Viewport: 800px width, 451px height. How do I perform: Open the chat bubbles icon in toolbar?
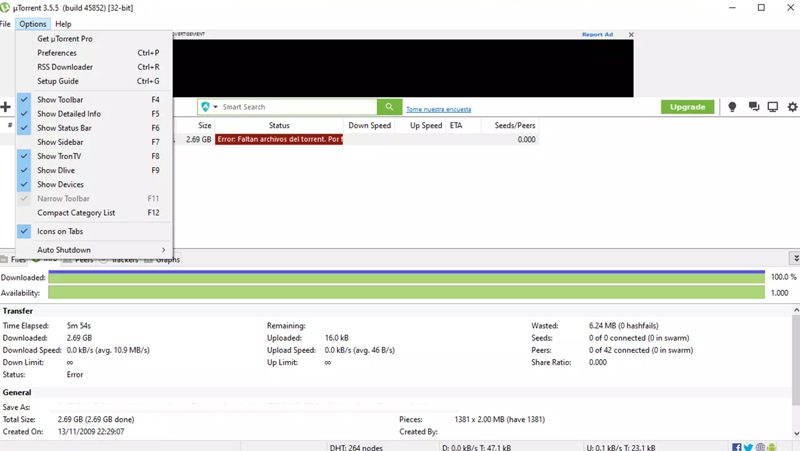(754, 107)
